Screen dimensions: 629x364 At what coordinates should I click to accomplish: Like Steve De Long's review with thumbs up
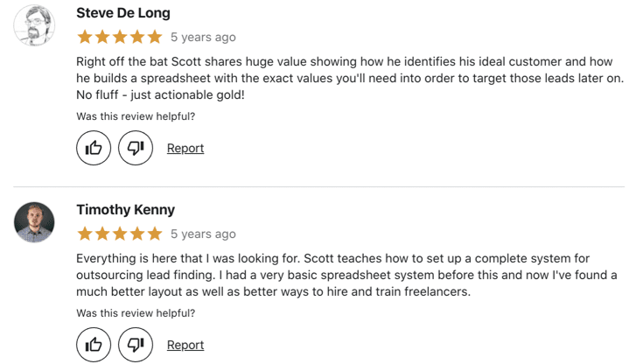[x=94, y=148]
